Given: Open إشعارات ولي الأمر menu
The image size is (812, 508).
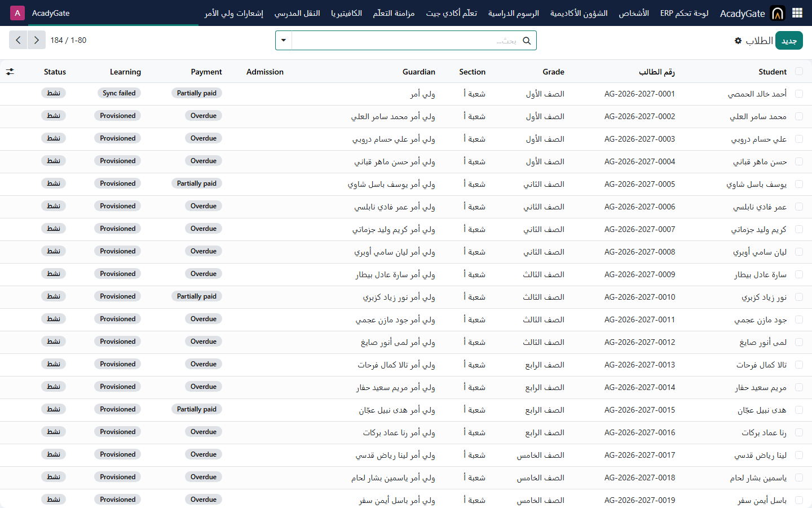Looking at the screenshot, I should 234,13.
